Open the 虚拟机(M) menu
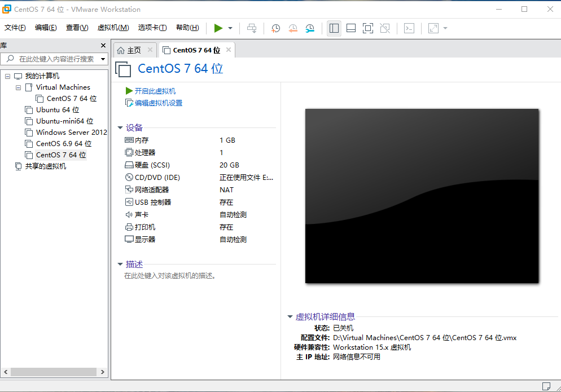561x392 pixels. 113,28
